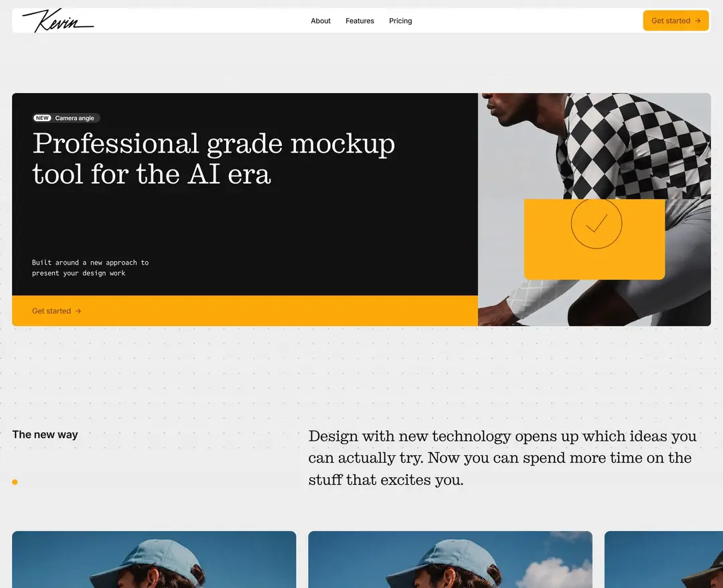Click the NEW badge pill
Screen dimensions: 723x588
pos(42,118)
